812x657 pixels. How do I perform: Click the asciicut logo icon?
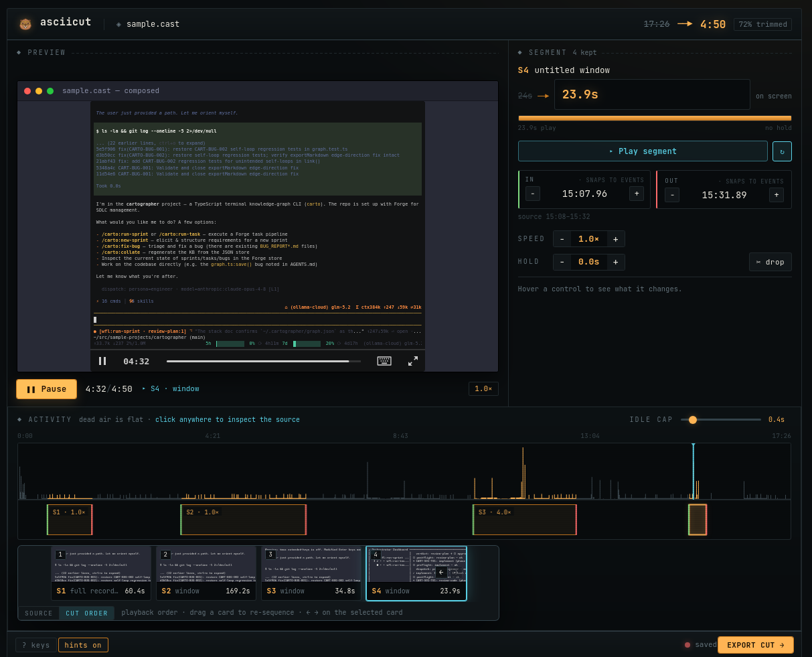[x=25, y=24]
